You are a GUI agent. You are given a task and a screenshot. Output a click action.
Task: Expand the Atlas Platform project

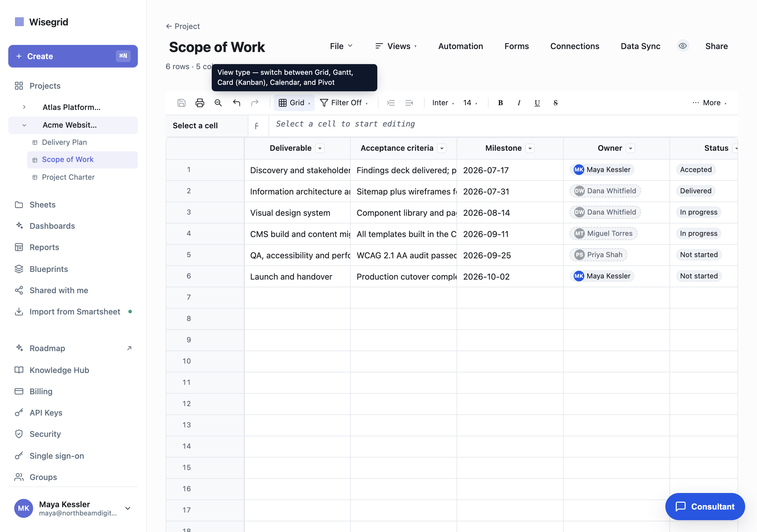click(x=24, y=107)
